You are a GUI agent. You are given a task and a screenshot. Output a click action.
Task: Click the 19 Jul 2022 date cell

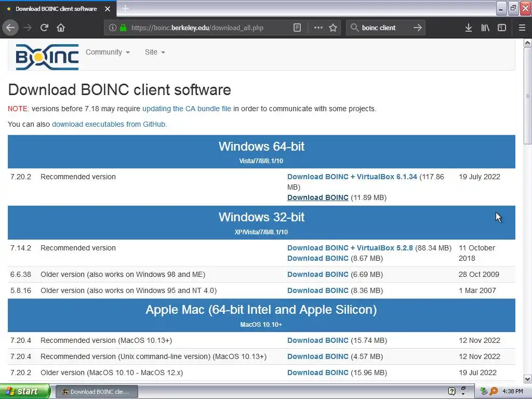click(478, 373)
